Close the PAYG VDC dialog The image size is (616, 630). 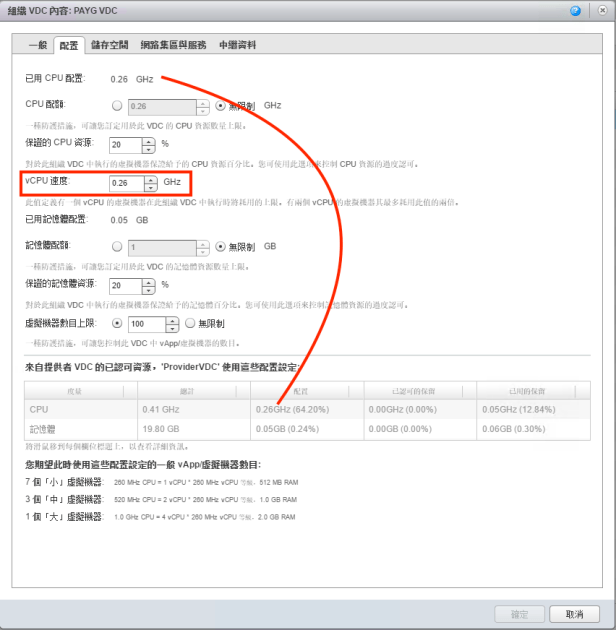[597, 10]
